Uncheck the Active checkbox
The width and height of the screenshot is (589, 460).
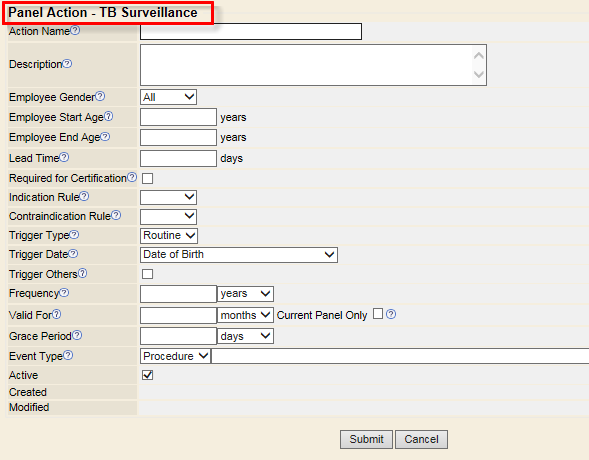point(147,375)
